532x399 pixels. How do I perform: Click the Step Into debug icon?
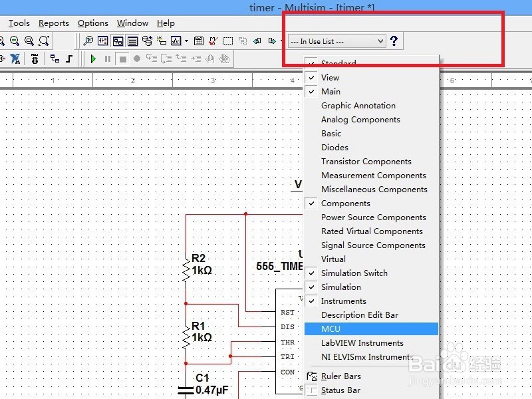(x=152, y=59)
